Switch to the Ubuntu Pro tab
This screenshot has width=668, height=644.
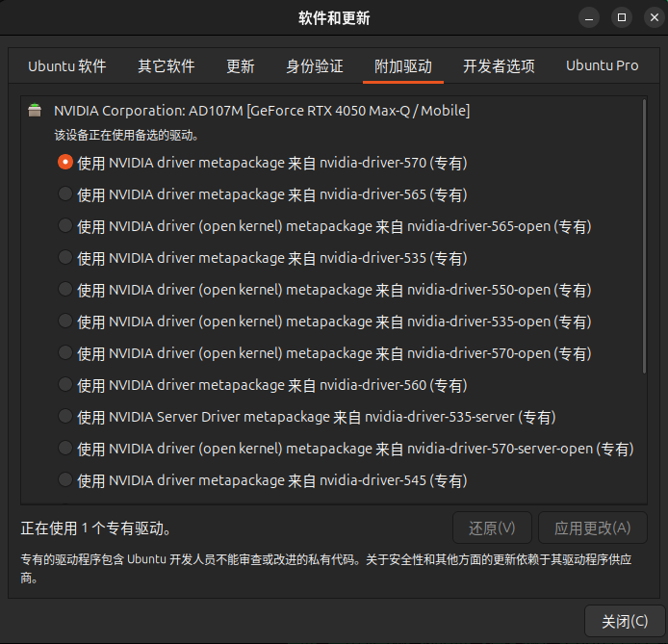602,66
